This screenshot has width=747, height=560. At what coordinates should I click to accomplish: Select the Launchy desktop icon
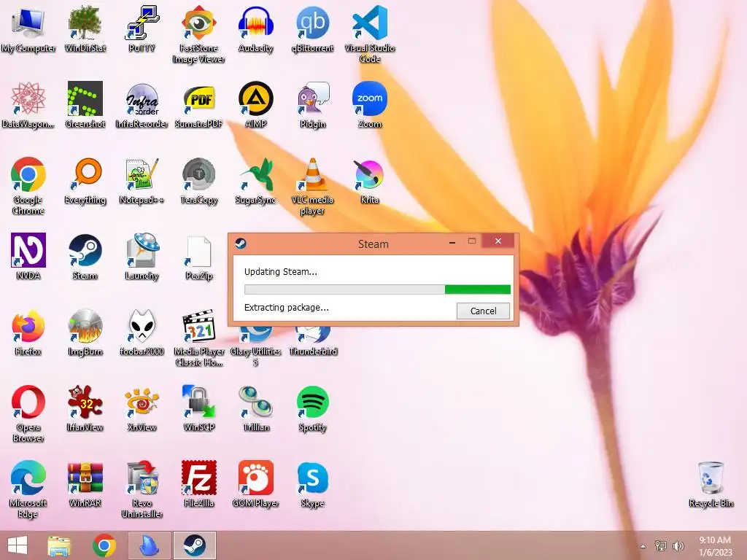point(142,257)
